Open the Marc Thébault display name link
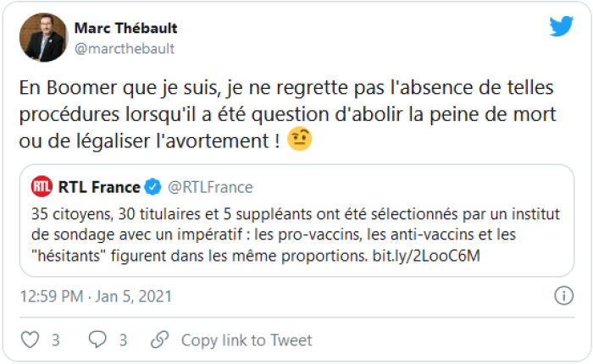The width and height of the screenshot is (593, 364). coord(125,28)
